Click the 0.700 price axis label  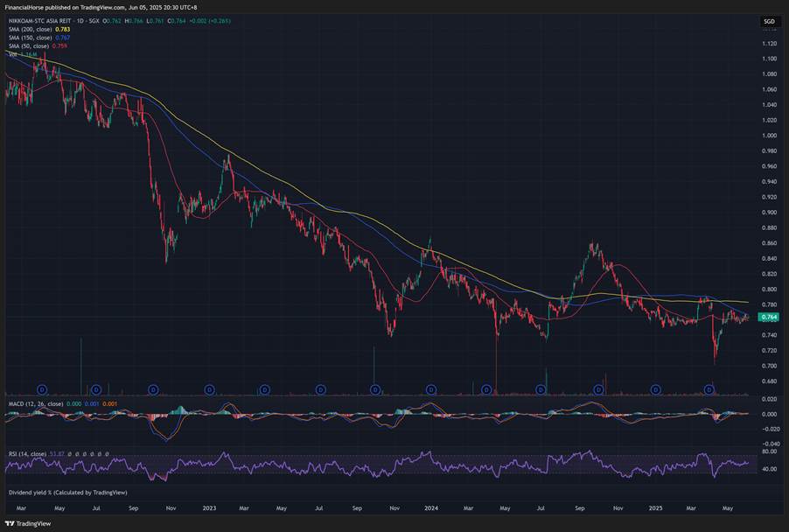coord(770,366)
